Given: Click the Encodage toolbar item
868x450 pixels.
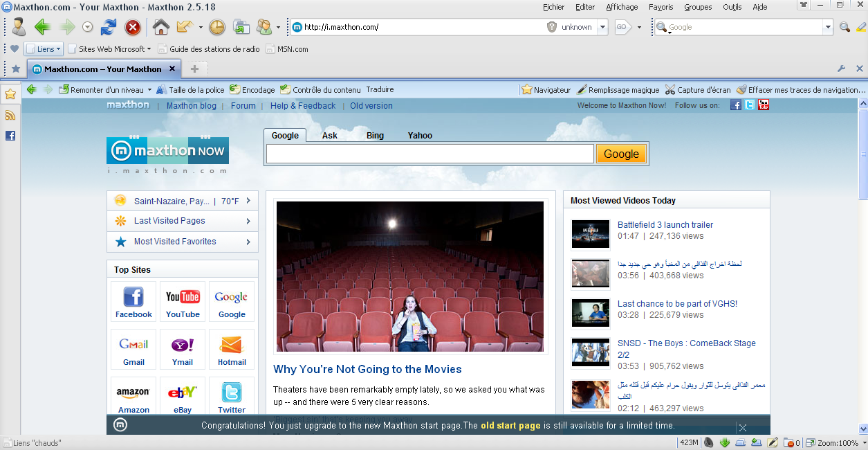Looking at the screenshot, I should pos(252,89).
